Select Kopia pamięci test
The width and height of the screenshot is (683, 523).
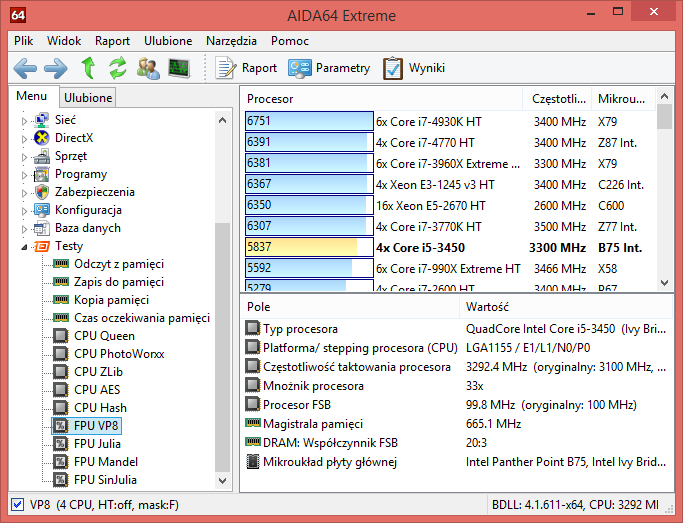pos(112,300)
